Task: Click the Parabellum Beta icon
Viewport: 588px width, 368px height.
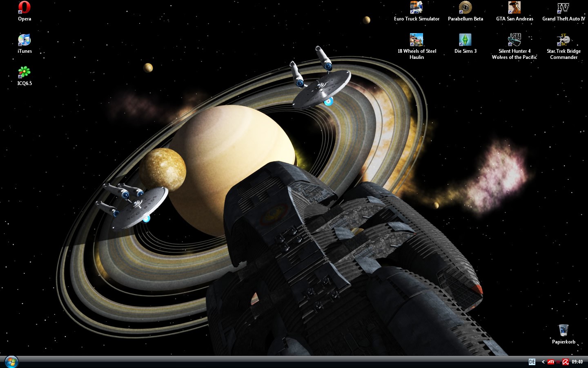Action: tap(465, 8)
